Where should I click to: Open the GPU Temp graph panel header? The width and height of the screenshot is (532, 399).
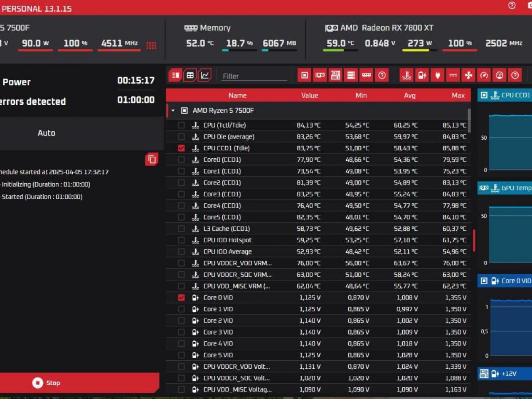coord(505,188)
